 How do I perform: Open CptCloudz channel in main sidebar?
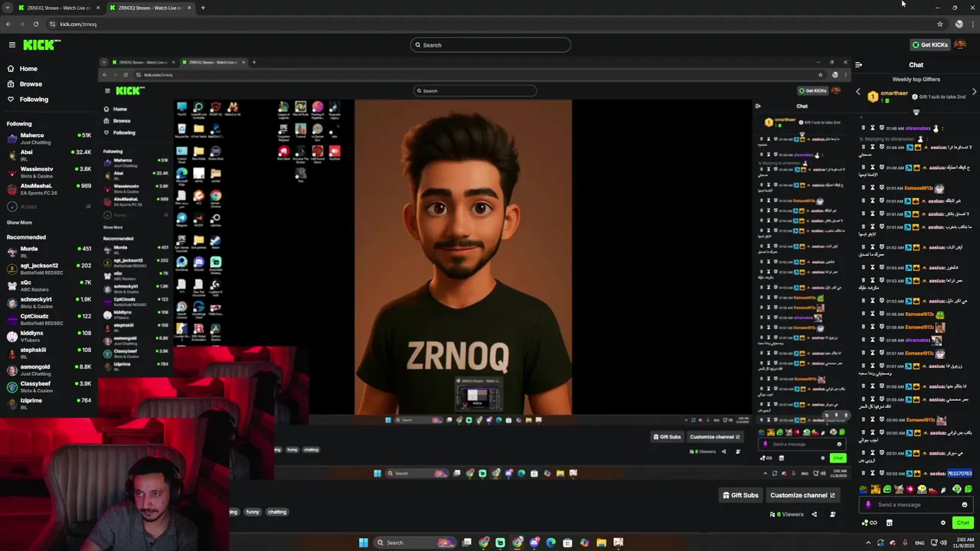click(49, 319)
